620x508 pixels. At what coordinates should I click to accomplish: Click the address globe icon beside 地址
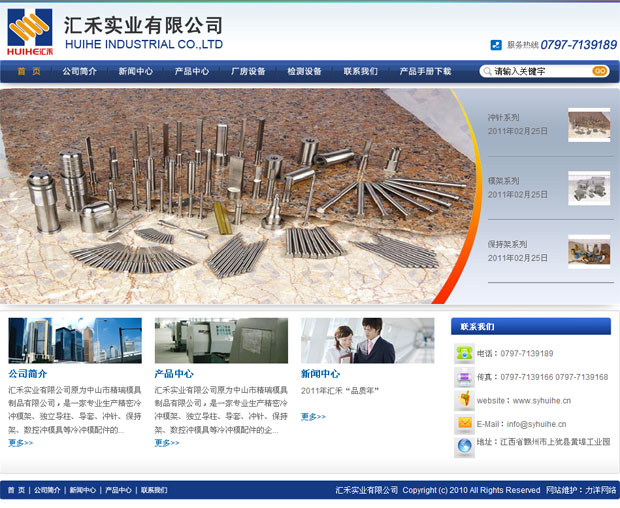click(464, 446)
